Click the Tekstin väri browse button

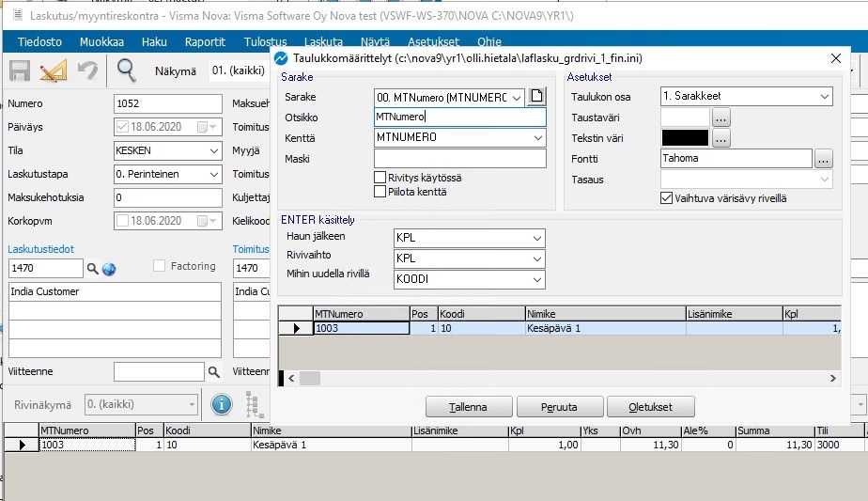(x=721, y=138)
